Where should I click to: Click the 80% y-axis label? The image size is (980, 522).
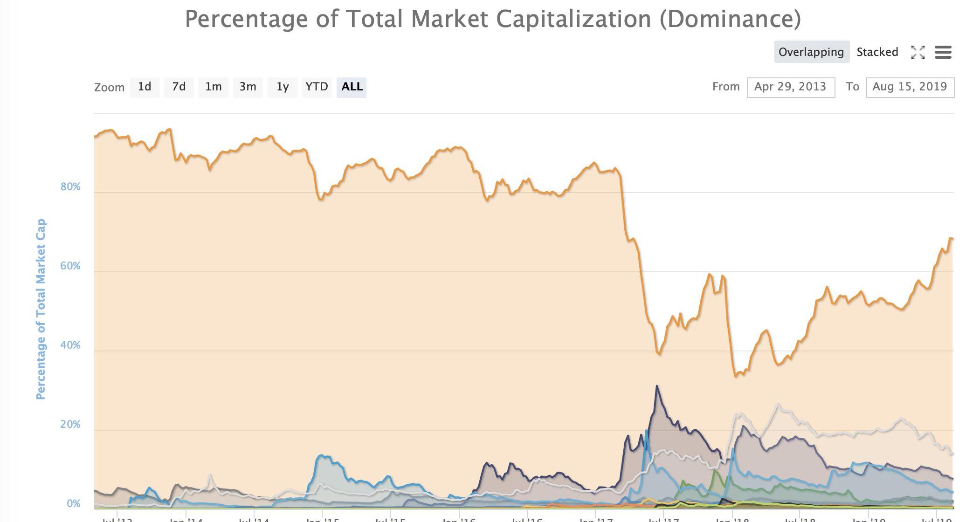coord(70,187)
